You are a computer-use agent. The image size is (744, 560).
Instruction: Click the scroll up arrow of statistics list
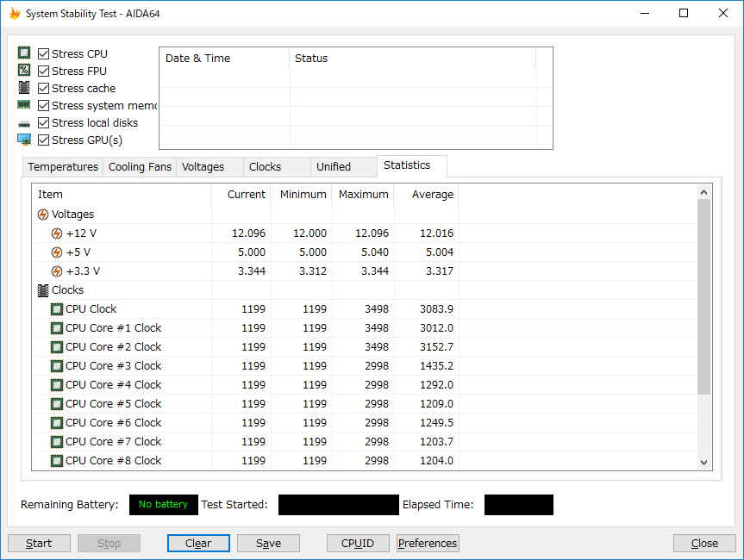click(x=704, y=192)
